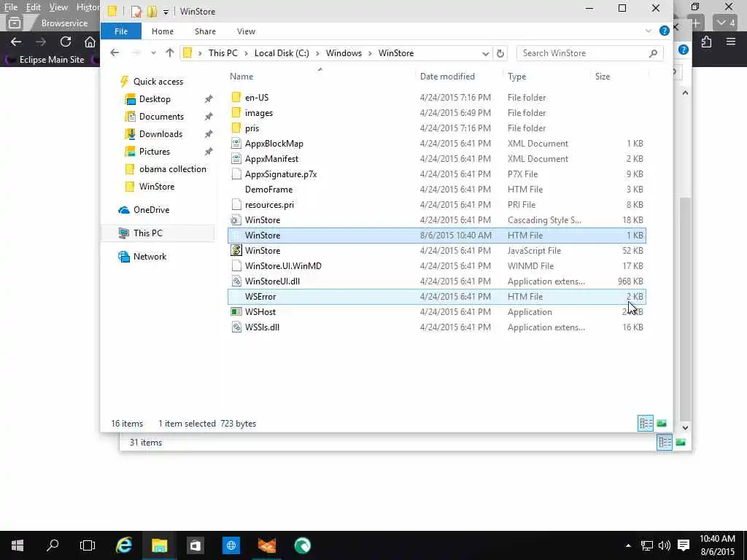This screenshot has height=560, width=747.
Task: Switch to details view in the status bar
Action: (x=646, y=424)
